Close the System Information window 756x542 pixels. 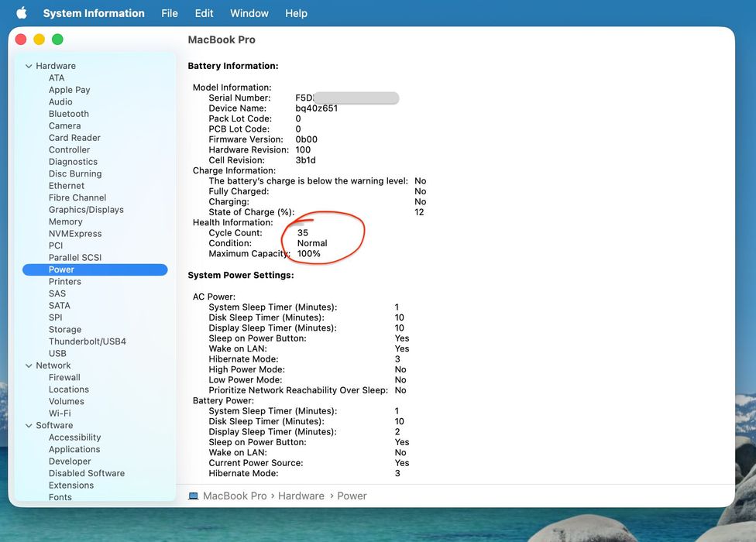21,39
